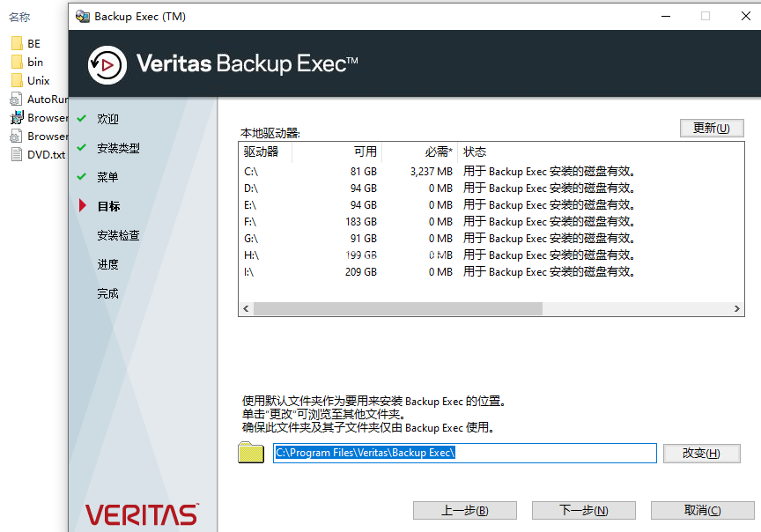The width and height of the screenshot is (761, 532).
Task: Select the DVD.txt document icon in explorer
Action: point(17,154)
